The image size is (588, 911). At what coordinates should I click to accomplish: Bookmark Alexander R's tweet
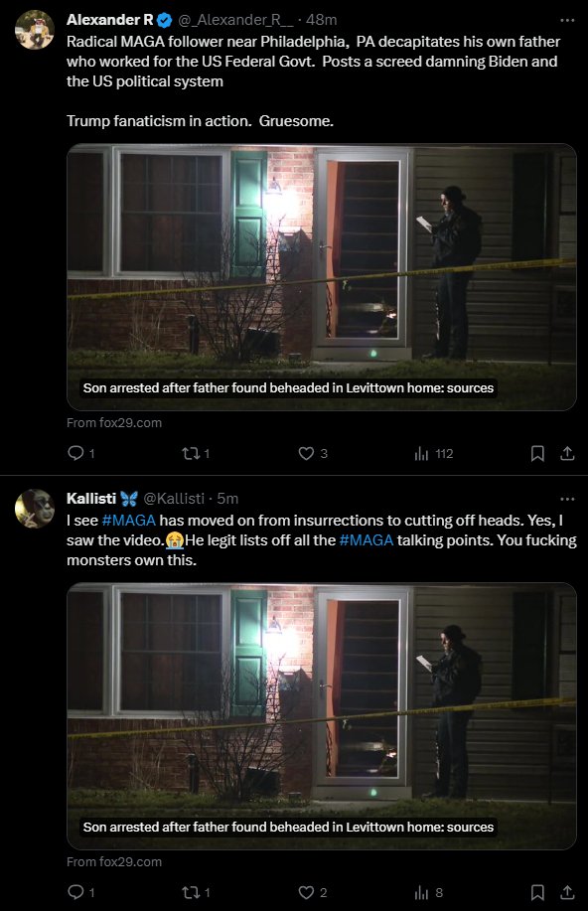click(537, 453)
